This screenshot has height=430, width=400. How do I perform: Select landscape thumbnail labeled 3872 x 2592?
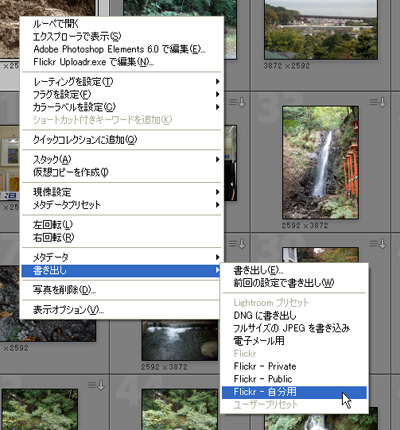(x=321, y=29)
